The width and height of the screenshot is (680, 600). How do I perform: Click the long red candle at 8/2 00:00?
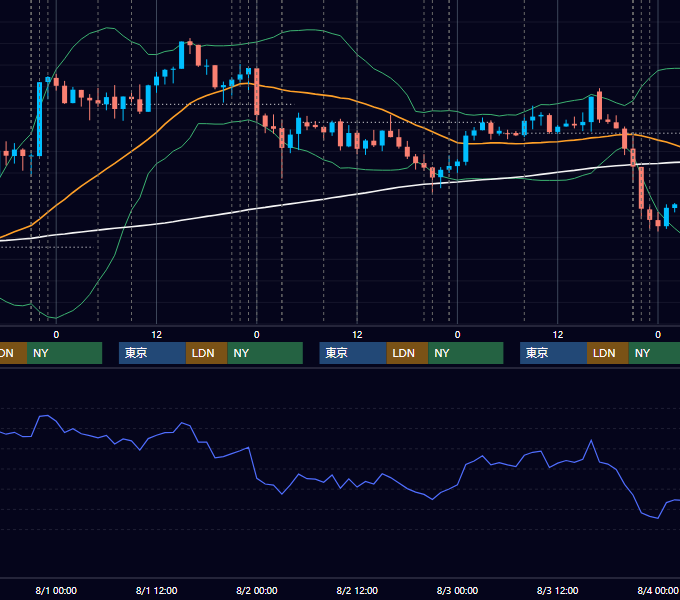pos(257,91)
